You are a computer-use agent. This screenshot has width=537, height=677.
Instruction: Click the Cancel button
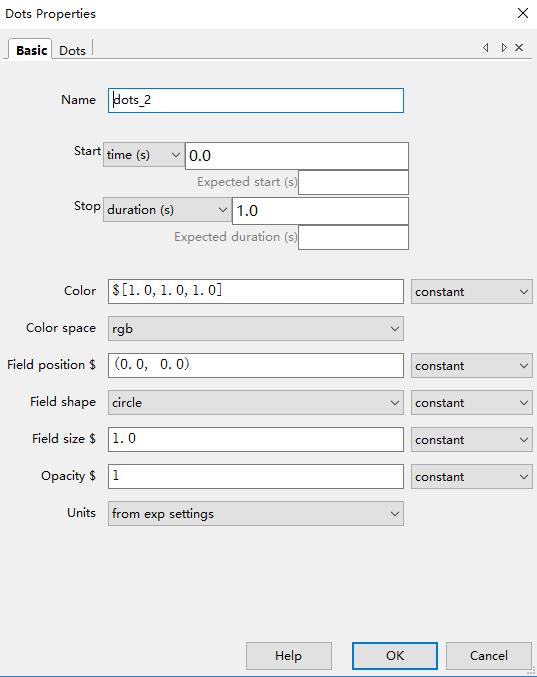488,655
